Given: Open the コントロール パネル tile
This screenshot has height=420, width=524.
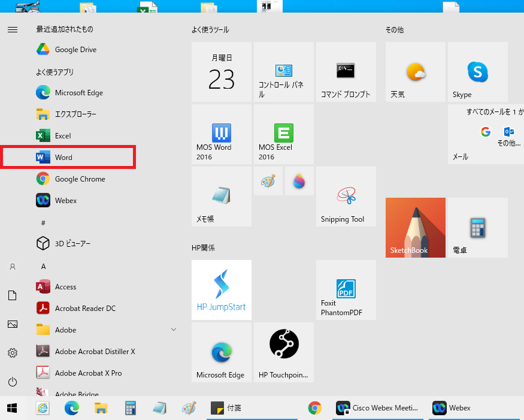Looking at the screenshot, I should (284, 72).
